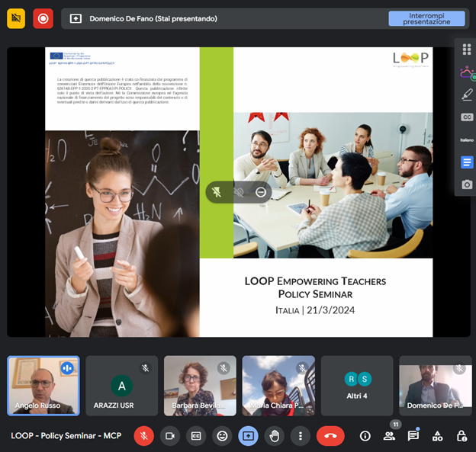476x452 pixels.
Task: Open the activities shapes icon
Action: tap(437, 436)
